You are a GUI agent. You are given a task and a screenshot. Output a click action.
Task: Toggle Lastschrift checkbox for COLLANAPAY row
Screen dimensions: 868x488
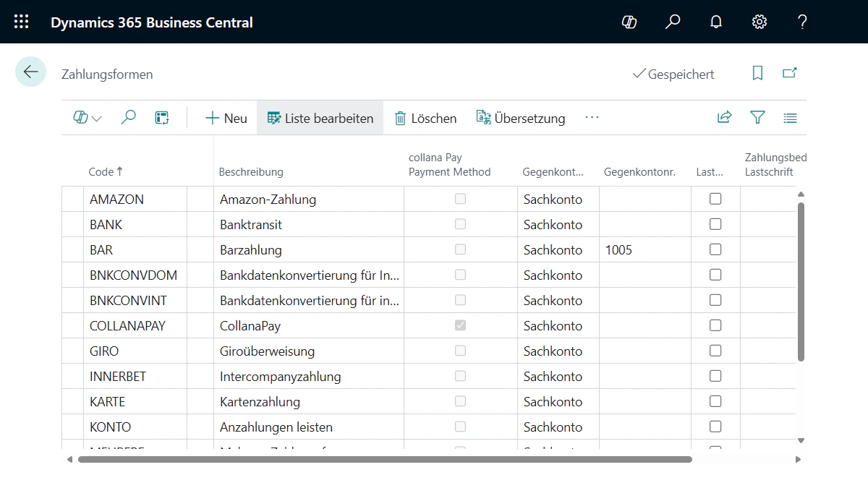click(x=715, y=325)
